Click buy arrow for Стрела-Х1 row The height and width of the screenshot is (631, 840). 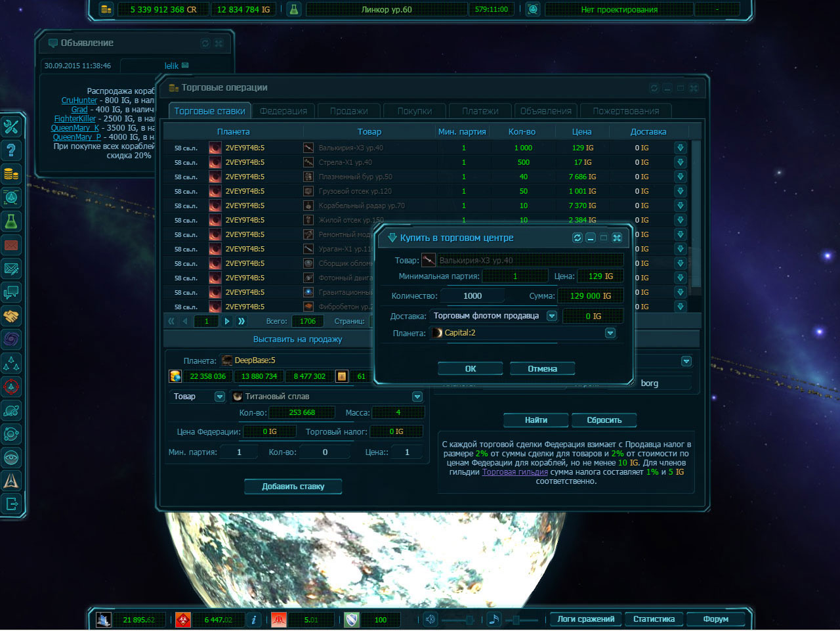tap(681, 162)
